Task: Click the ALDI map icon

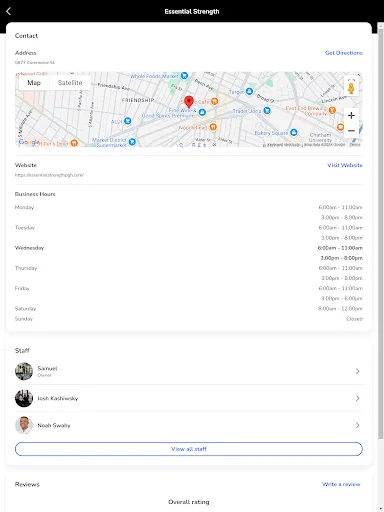Action: click(128, 121)
